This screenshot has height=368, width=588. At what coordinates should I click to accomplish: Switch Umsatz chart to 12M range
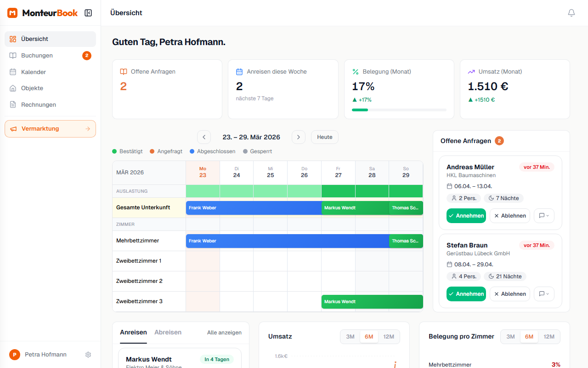tap(389, 337)
